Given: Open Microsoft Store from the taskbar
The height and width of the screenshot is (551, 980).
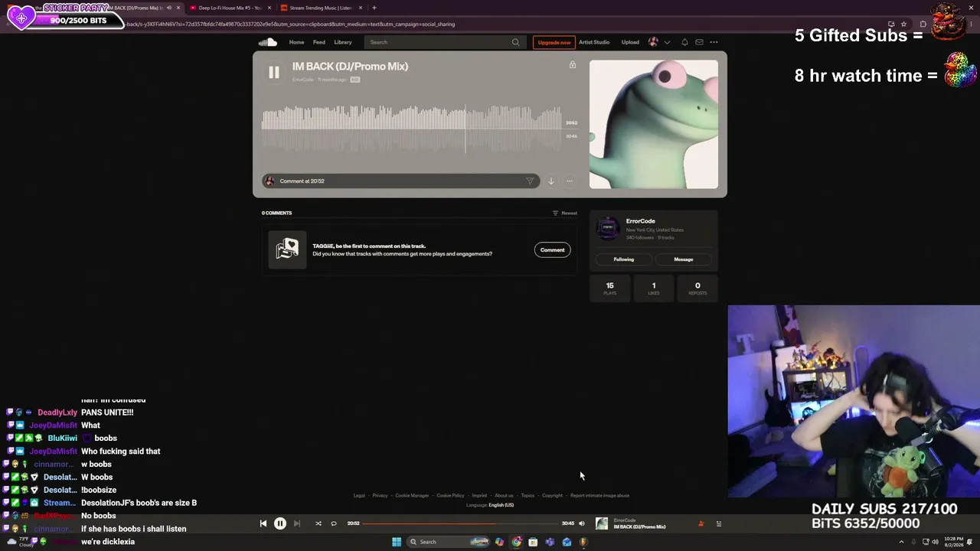Looking at the screenshot, I should tap(533, 542).
